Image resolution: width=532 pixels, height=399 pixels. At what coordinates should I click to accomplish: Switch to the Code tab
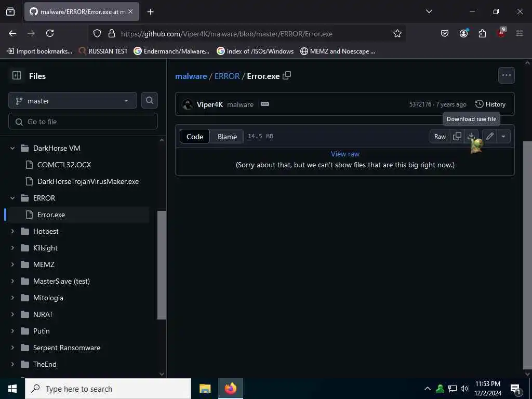(195, 137)
